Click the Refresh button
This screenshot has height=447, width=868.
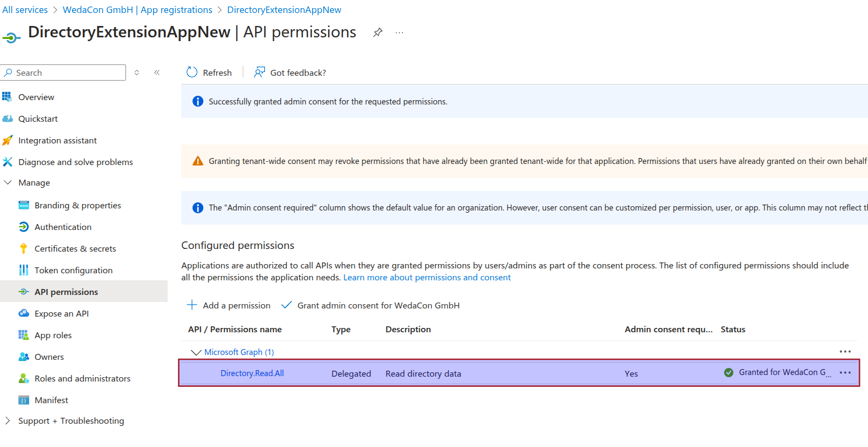click(209, 73)
